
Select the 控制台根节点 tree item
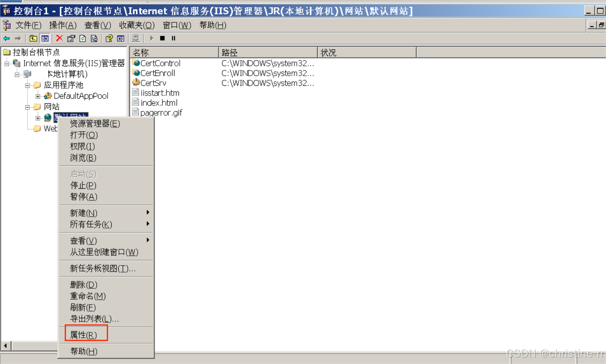click(36, 52)
